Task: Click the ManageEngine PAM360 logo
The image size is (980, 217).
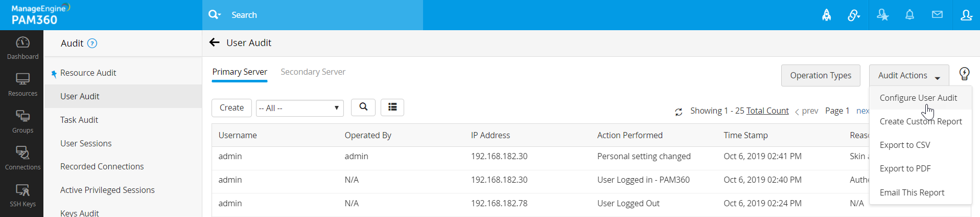Action: click(x=40, y=15)
